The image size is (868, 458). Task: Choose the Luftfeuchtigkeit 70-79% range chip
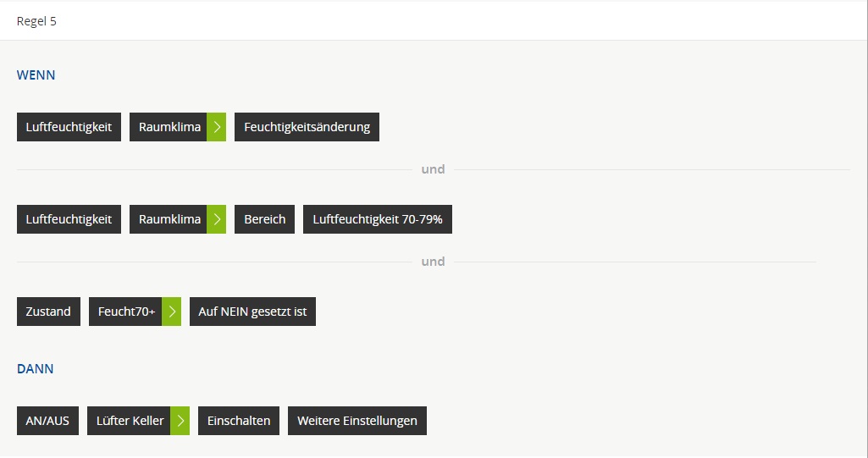tap(377, 219)
